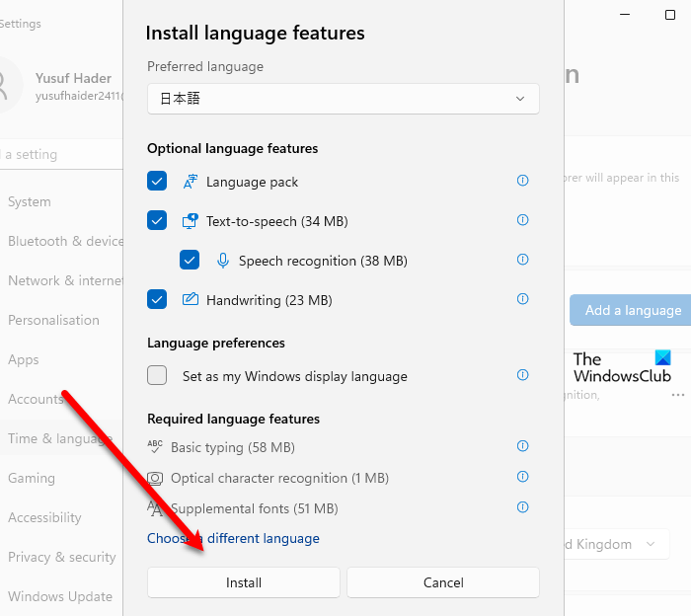691x616 pixels.
Task: Show Supplemental fonts info icon
Action: pos(522,507)
